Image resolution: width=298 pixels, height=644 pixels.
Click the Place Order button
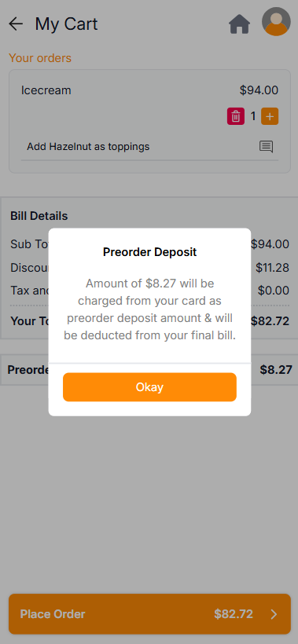[x=149, y=613]
